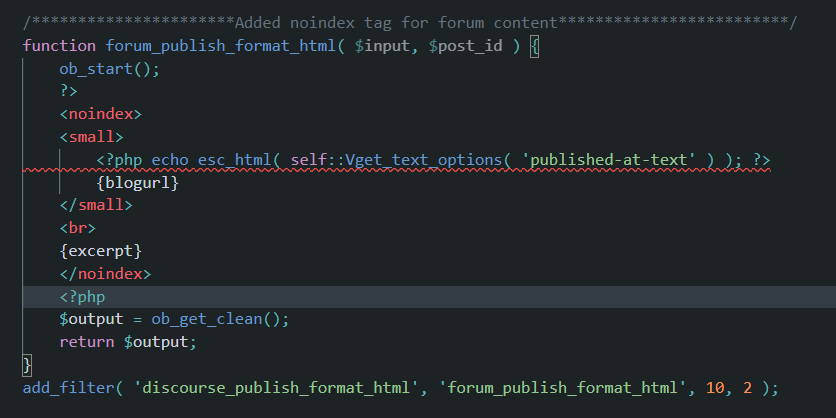The width and height of the screenshot is (836, 418).
Task: Click the ob_start() call
Action: [x=109, y=69]
